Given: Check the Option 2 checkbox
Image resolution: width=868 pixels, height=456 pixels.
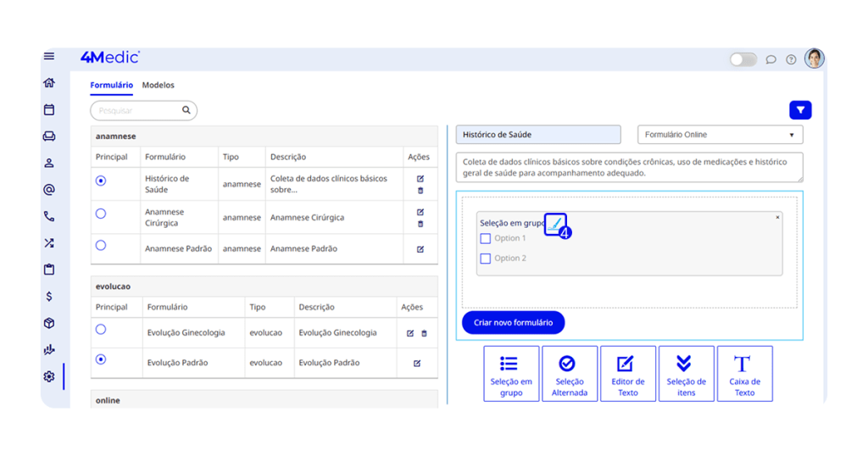Looking at the screenshot, I should tap(486, 259).
